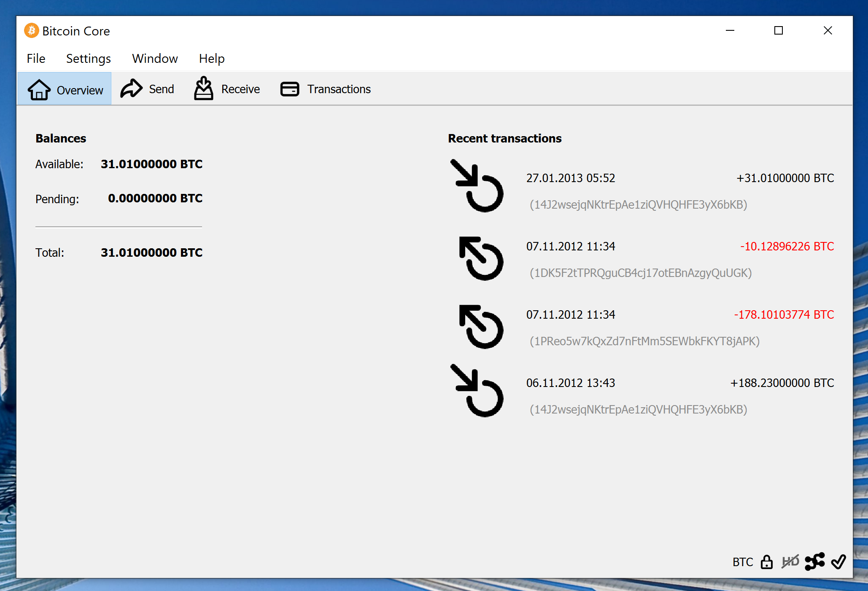Screen dimensions: 868x591
Task: Click the sync checkmark status icon
Action: click(838, 561)
